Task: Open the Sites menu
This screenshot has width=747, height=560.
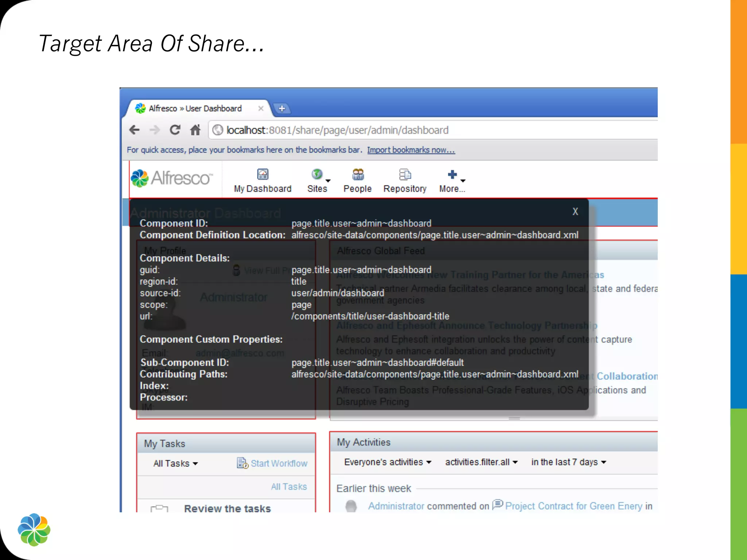Action: [x=317, y=181]
